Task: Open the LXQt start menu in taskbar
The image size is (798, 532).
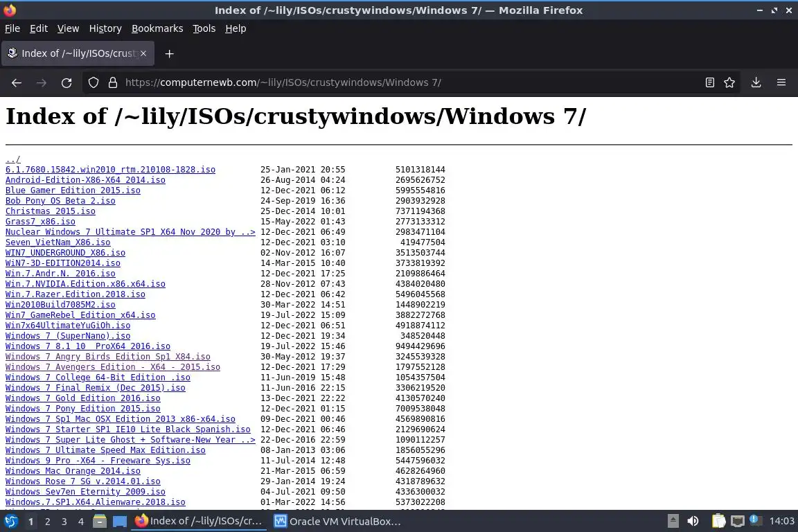Action: point(10,522)
